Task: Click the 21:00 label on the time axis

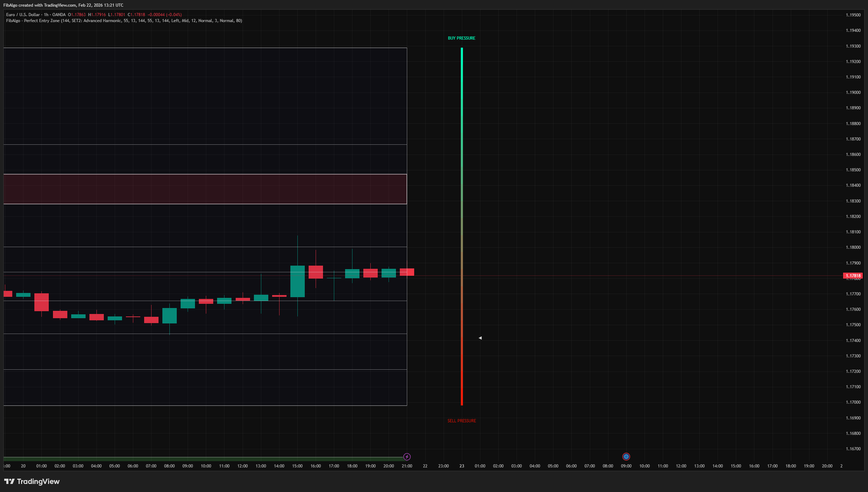Action: 407,466
